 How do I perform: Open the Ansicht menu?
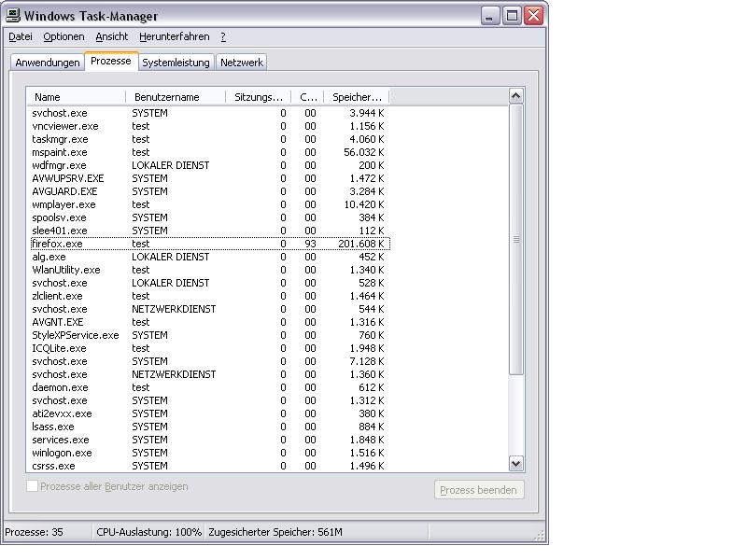click(111, 36)
